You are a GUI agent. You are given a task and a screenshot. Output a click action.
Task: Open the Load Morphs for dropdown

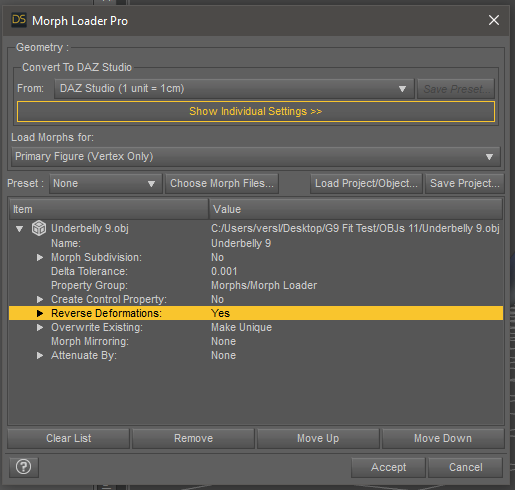coord(256,156)
